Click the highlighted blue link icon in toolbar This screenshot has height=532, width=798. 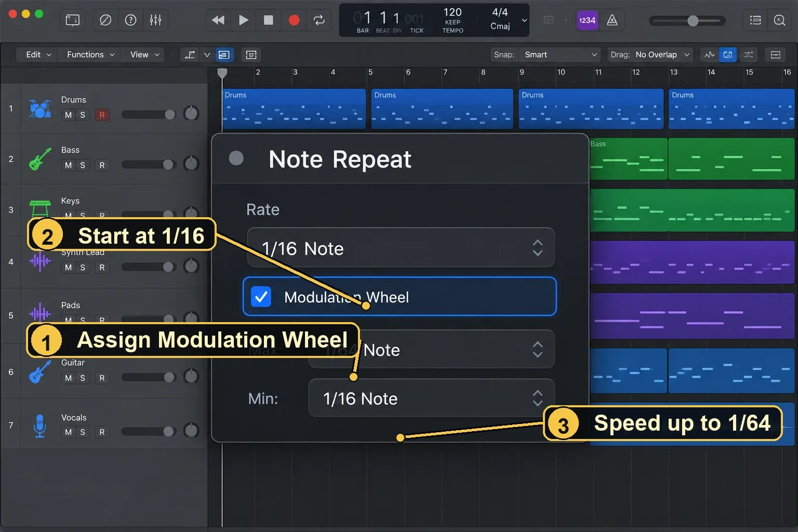point(728,55)
